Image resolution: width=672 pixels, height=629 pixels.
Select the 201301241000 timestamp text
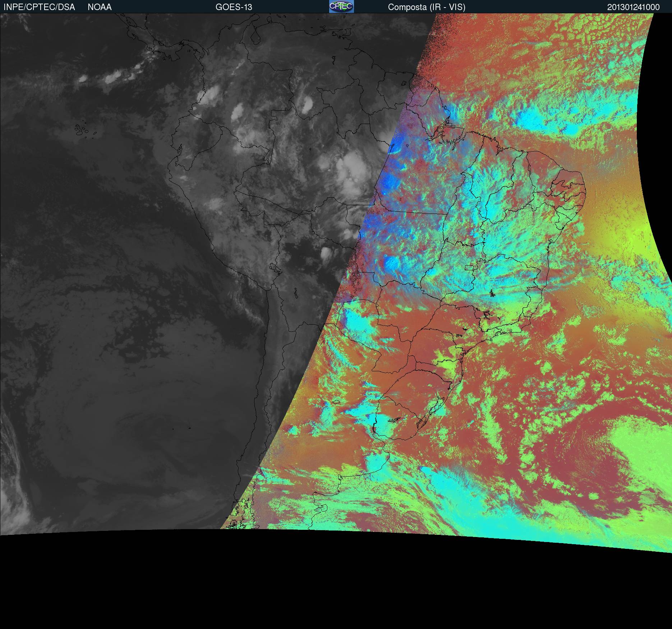(x=634, y=7)
